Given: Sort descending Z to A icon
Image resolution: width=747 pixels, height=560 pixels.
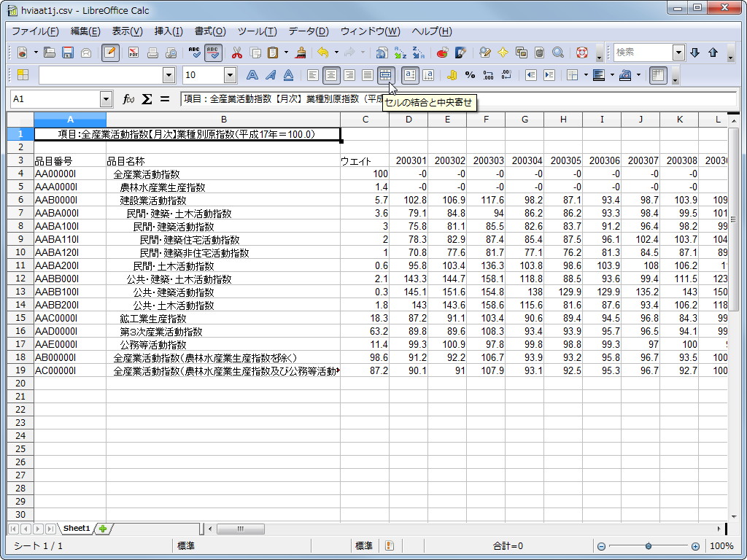Looking at the screenshot, I should pos(418,52).
